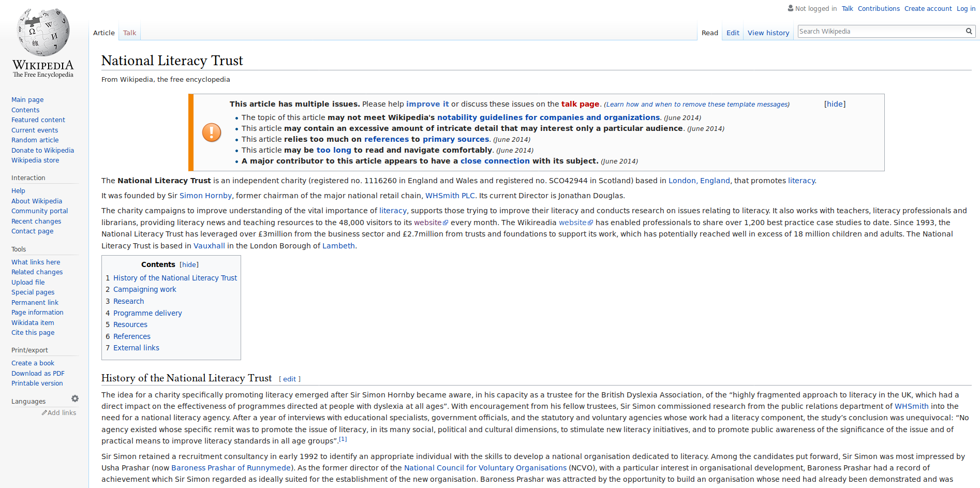Open the improve it link in the notice

click(x=427, y=104)
